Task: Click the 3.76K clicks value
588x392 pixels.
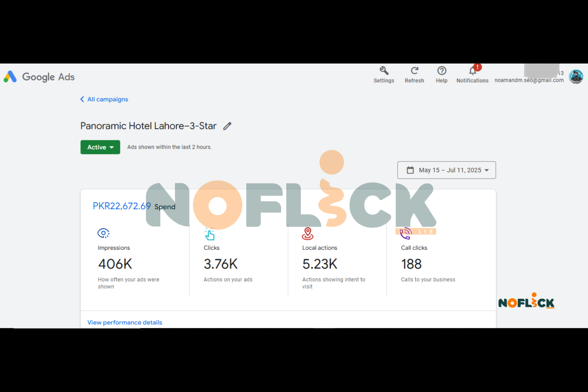Action: tap(221, 264)
